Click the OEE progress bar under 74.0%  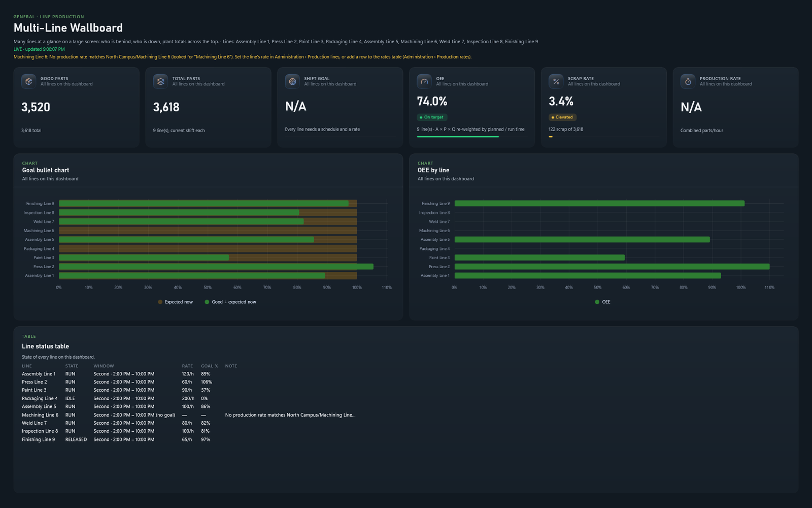[x=472, y=137]
